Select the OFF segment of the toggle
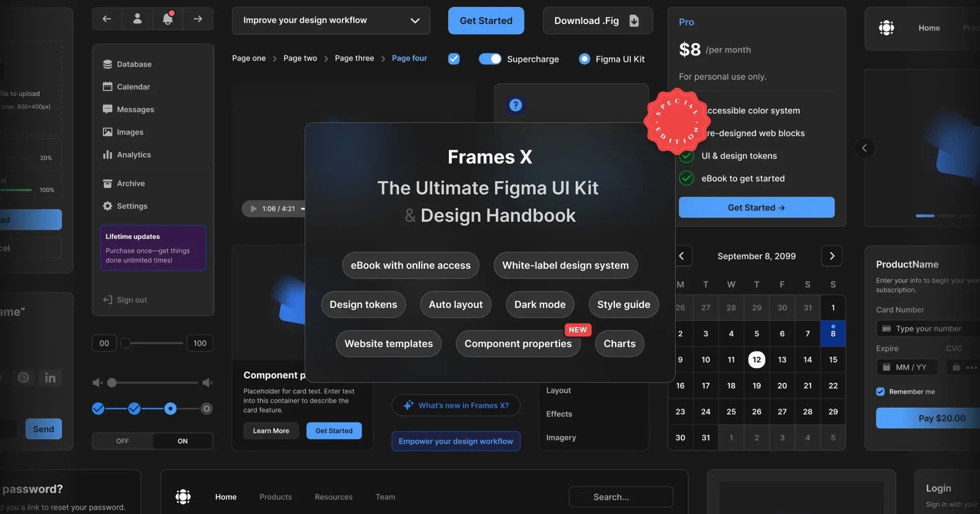The width and height of the screenshot is (980, 514). coord(122,441)
